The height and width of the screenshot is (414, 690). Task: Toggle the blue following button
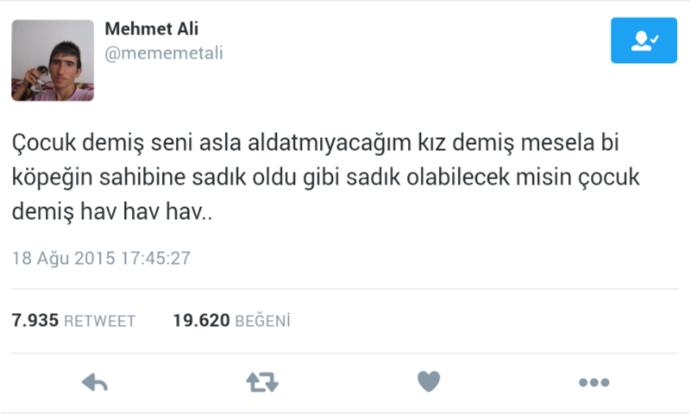[644, 40]
